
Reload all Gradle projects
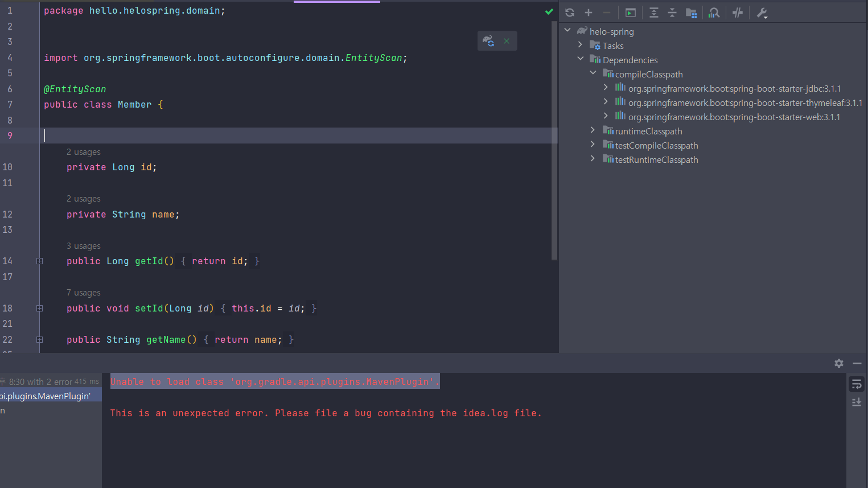(x=570, y=13)
